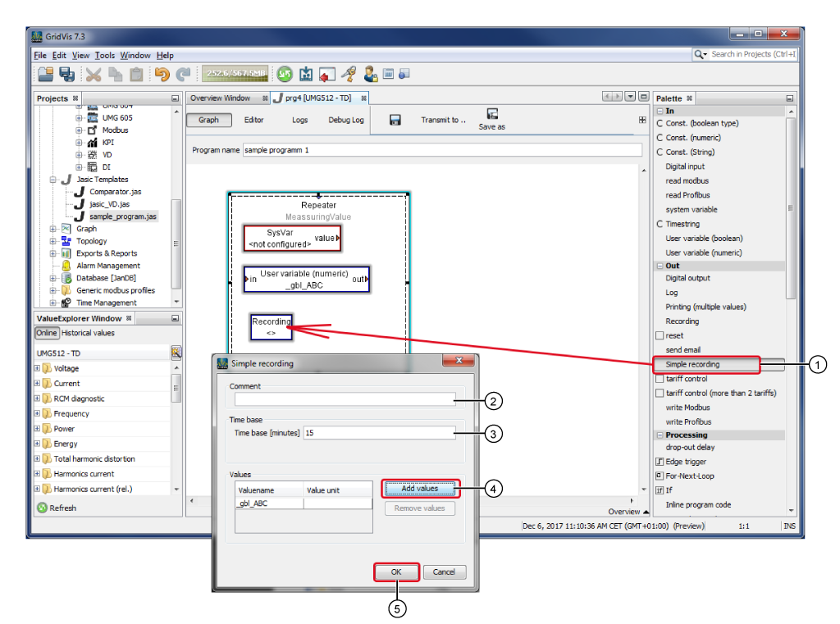Expand the Graph tree node
The height and width of the screenshot is (624, 840).
click(x=53, y=229)
